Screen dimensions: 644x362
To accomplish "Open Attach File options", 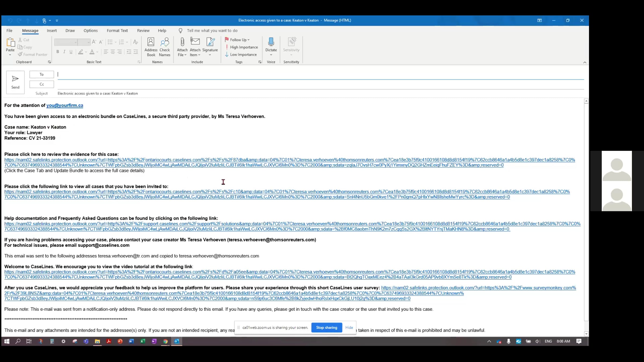I will pos(182,47).
